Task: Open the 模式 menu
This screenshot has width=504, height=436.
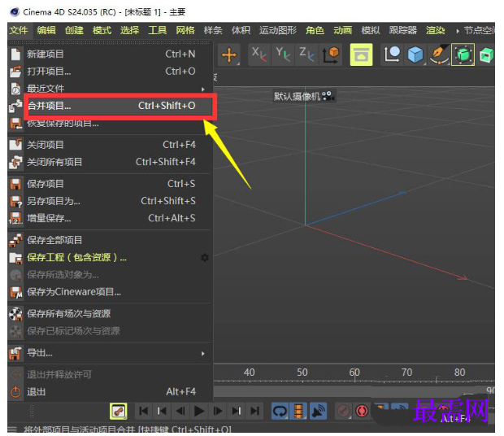Action: [102, 31]
